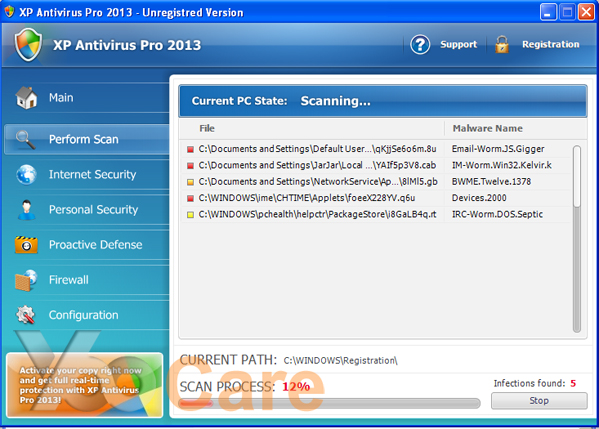Select the CHTIME Applets foeeX228YV.q6u path
Screen dimensions: 599x429
[x=307, y=198]
